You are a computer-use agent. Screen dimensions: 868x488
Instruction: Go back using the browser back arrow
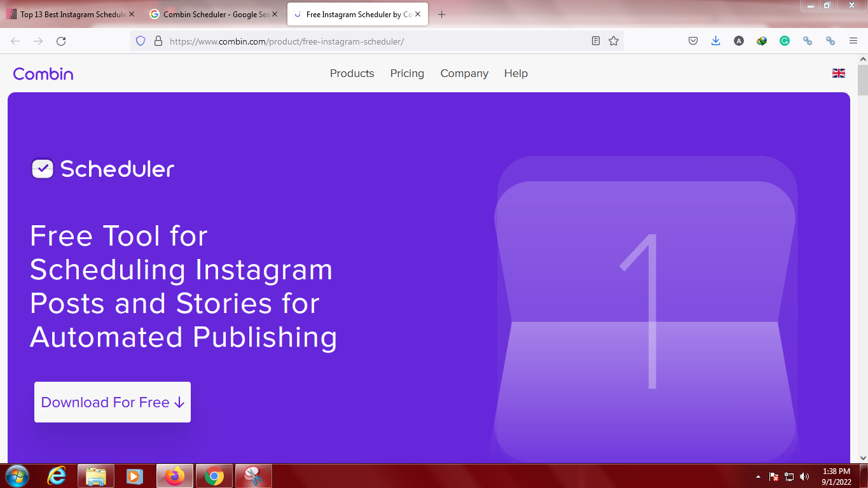point(15,41)
